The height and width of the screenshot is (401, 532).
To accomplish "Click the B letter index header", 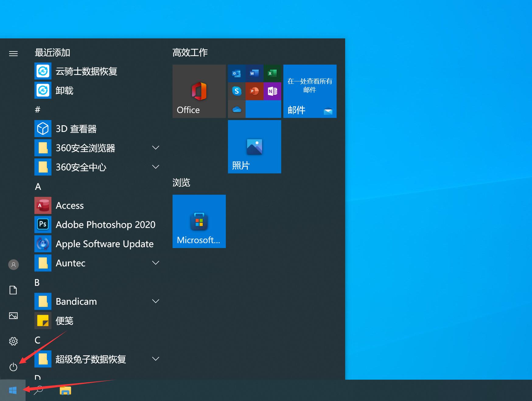I will [37, 282].
